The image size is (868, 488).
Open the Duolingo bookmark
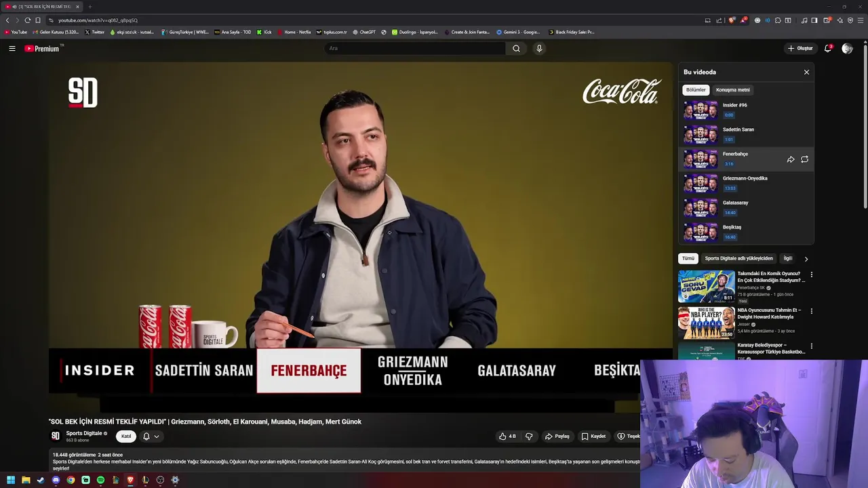415,32
